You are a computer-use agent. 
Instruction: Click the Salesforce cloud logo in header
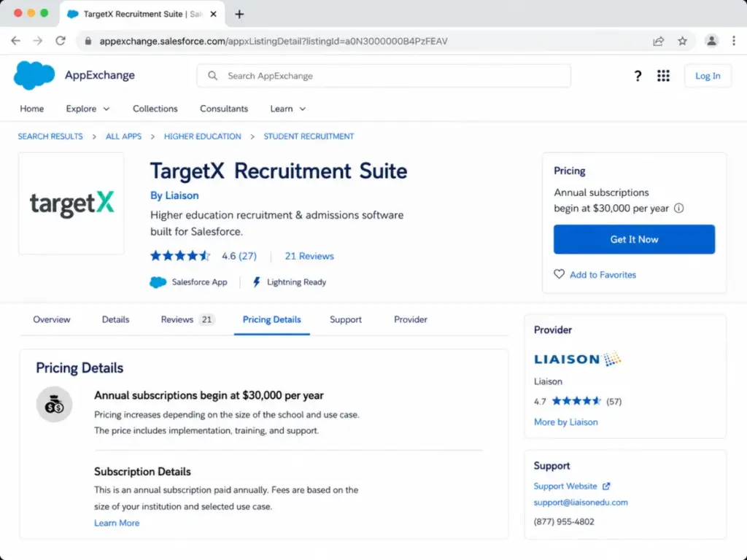[34, 75]
